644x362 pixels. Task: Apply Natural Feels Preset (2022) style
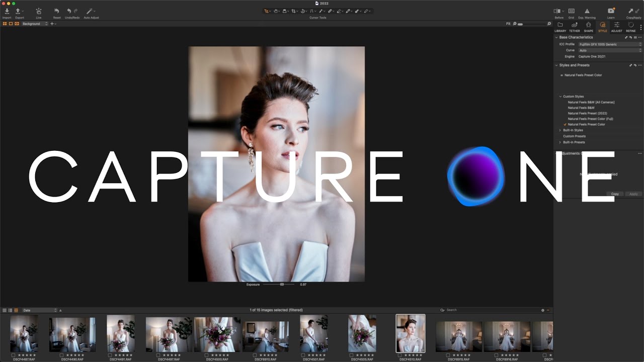[x=587, y=113]
